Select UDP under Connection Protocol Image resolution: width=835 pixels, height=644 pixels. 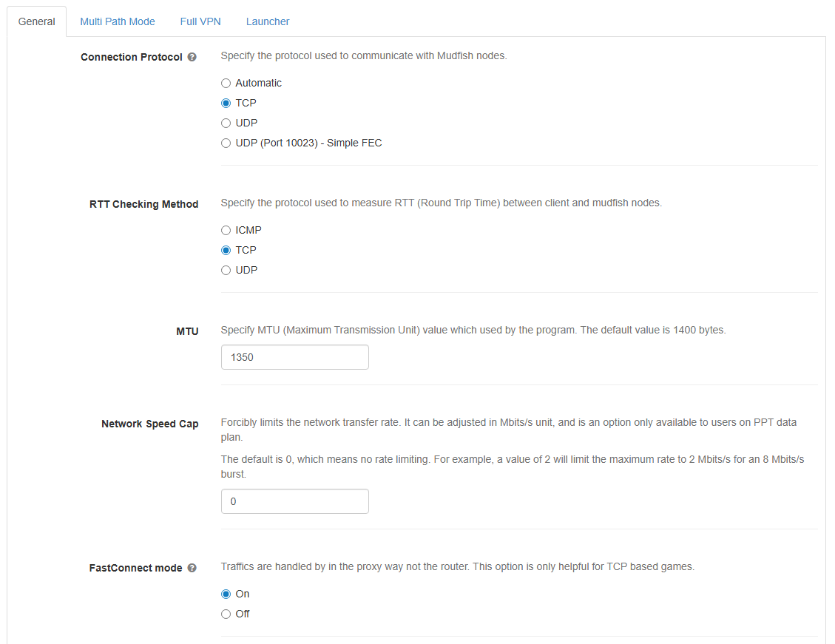[x=226, y=123]
